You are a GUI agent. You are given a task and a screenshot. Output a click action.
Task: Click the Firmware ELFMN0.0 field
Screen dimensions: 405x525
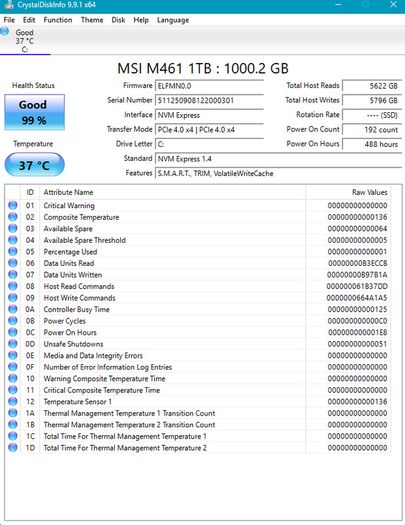click(x=210, y=86)
